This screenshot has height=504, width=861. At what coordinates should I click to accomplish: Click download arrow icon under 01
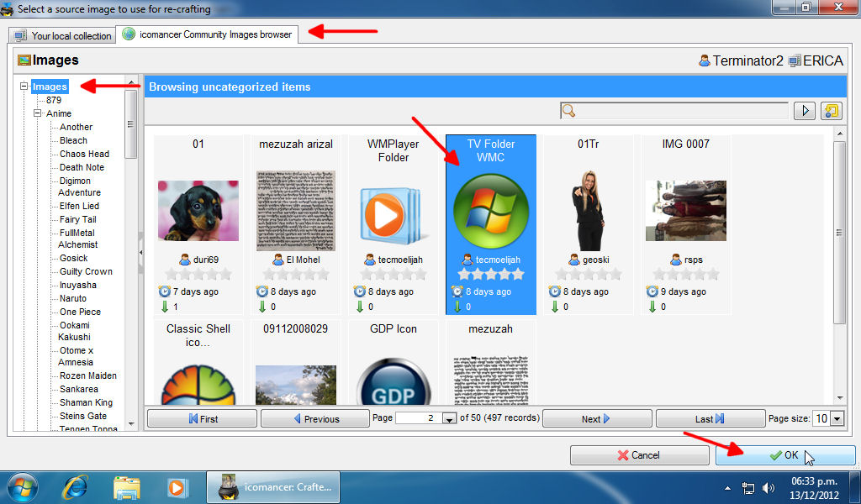click(165, 307)
